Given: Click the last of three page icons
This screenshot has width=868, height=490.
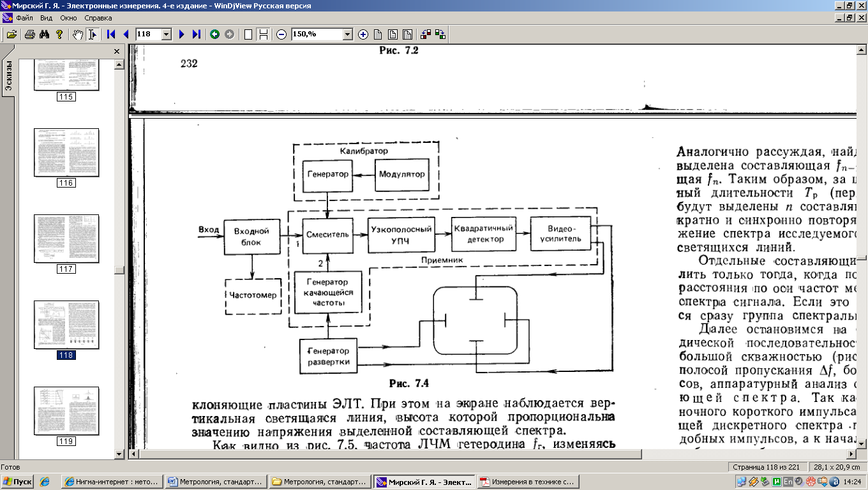Looking at the screenshot, I should point(407,34).
